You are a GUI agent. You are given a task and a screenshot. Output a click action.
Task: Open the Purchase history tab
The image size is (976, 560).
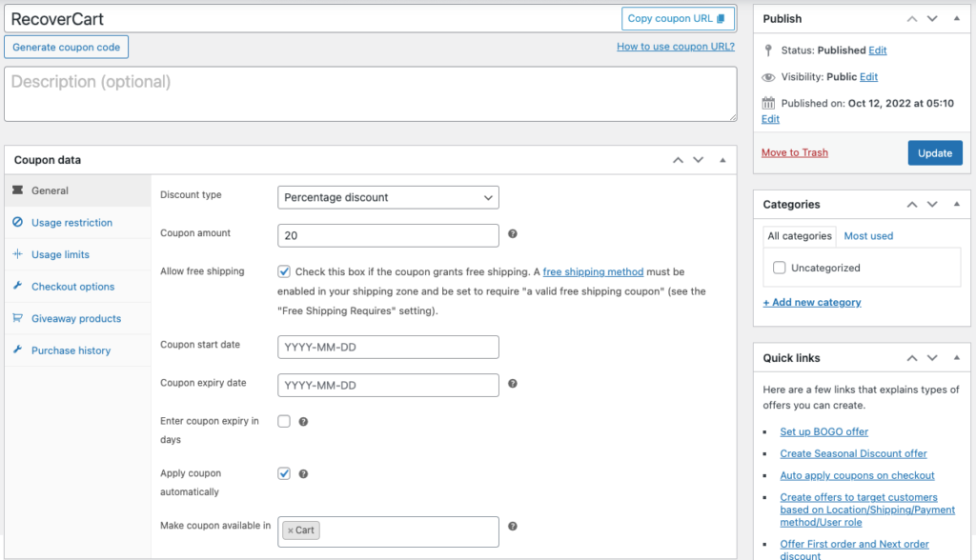tap(78, 350)
